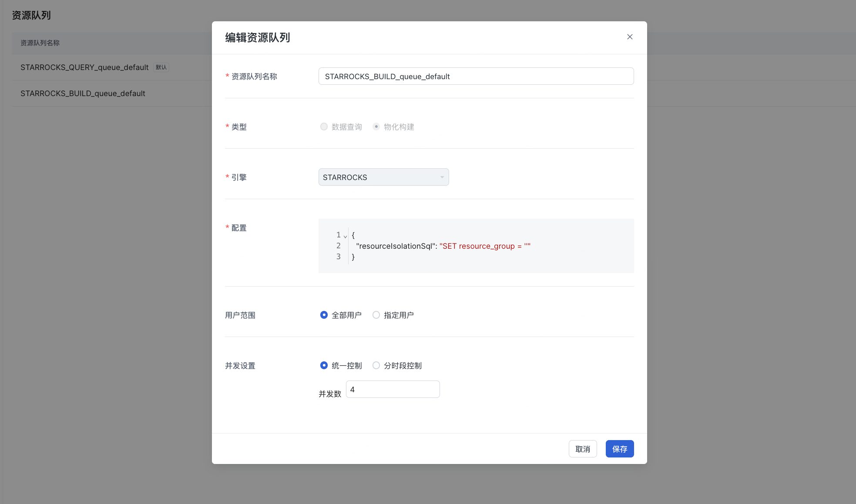Viewport: 856px width, 504px height.
Task: Close the edit resource queue dialog
Action: point(629,37)
